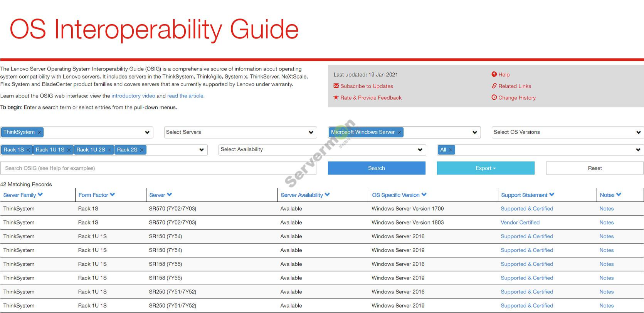The height and width of the screenshot is (313, 644).
Task: Open Supported & Certified for SR150 Windows Server 2019
Action: click(527, 250)
